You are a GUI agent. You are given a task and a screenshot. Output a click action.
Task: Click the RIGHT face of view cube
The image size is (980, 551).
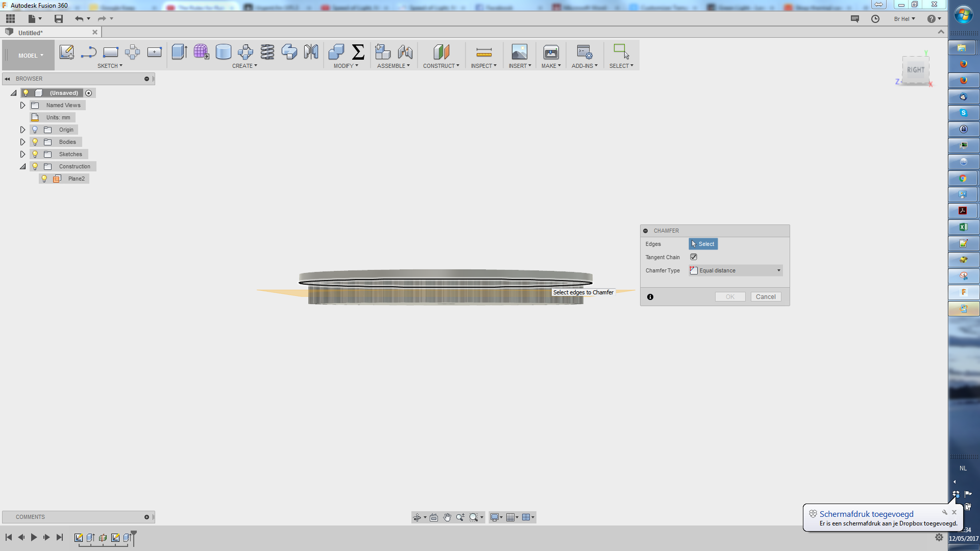click(x=915, y=70)
